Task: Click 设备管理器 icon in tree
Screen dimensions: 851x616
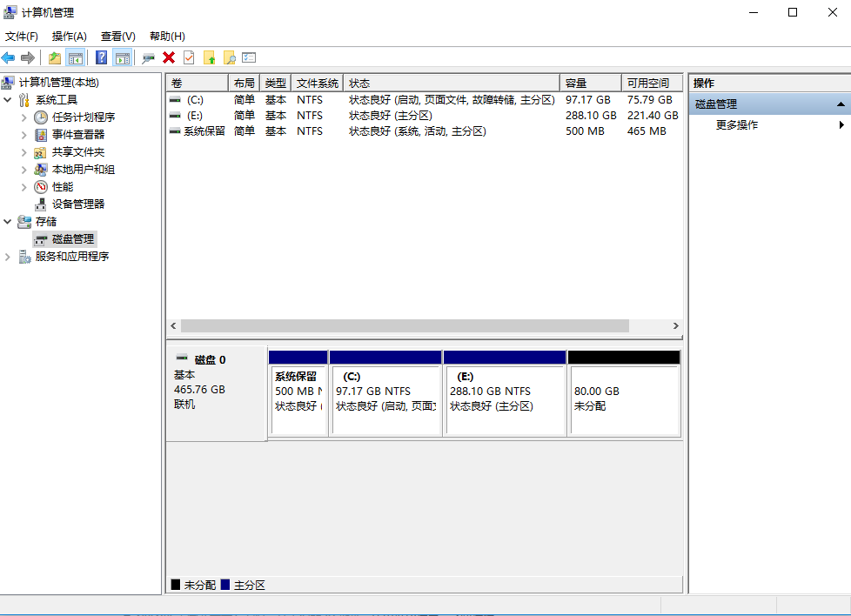Action: coord(40,204)
